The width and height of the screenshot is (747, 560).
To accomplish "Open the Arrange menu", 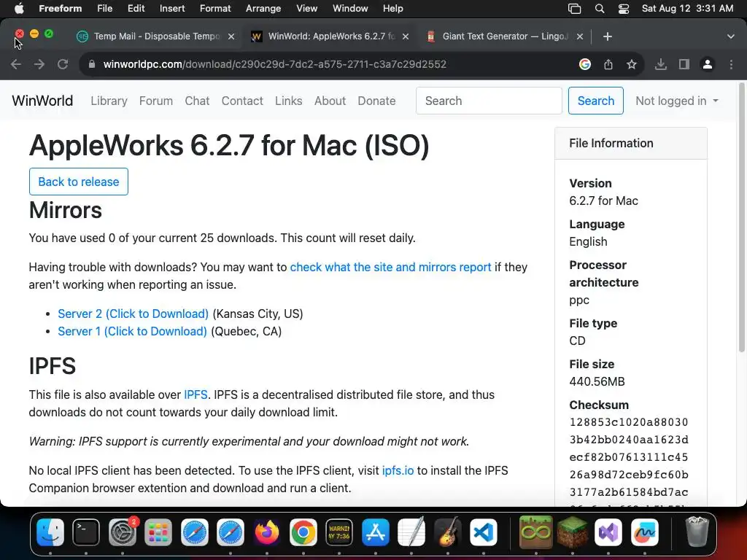I will click(x=263, y=9).
